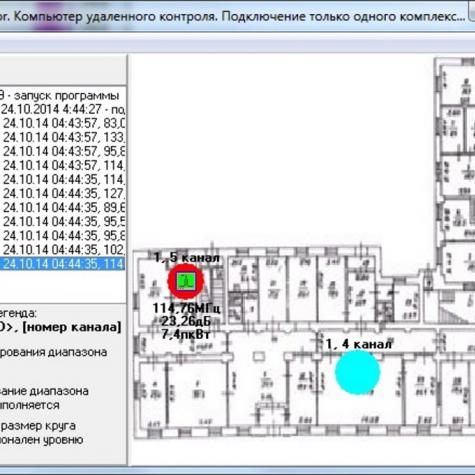Click the "7,4пкВт" power value
Image resolution: width=475 pixels, height=475 pixels.
tap(186, 334)
